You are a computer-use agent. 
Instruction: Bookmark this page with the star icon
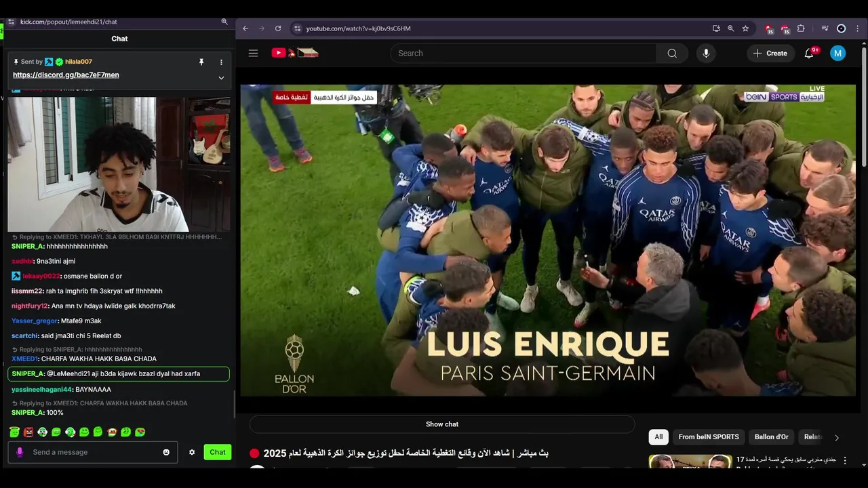[745, 28]
